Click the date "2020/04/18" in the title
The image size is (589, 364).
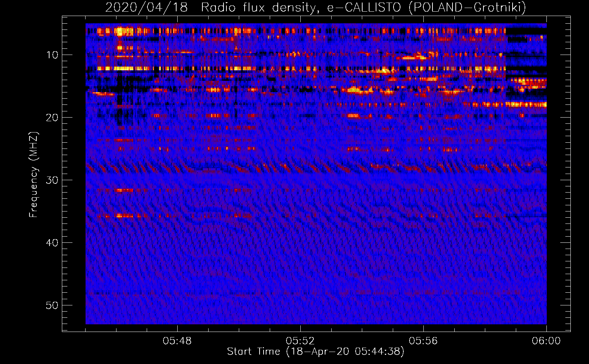(146, 8)
